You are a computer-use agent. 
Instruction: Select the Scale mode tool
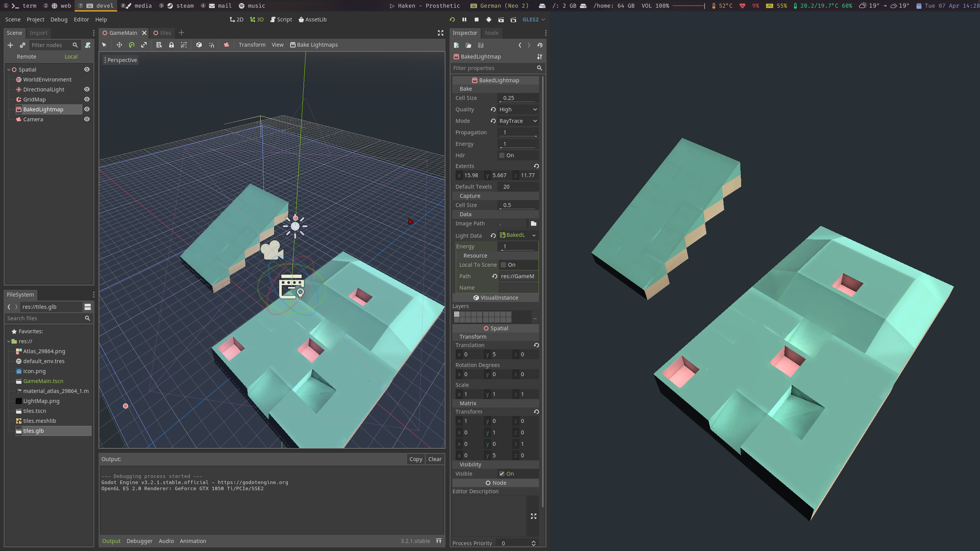pos(144,45)
